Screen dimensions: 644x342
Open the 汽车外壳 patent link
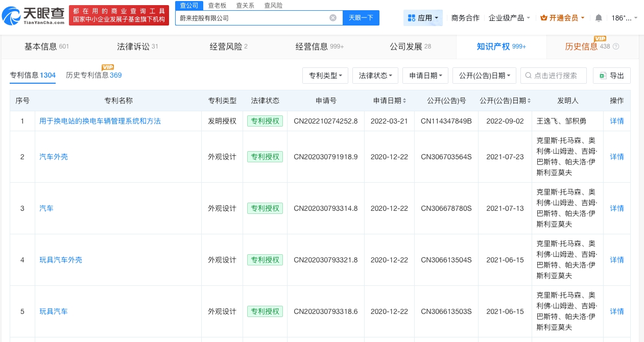coord(54,157)
